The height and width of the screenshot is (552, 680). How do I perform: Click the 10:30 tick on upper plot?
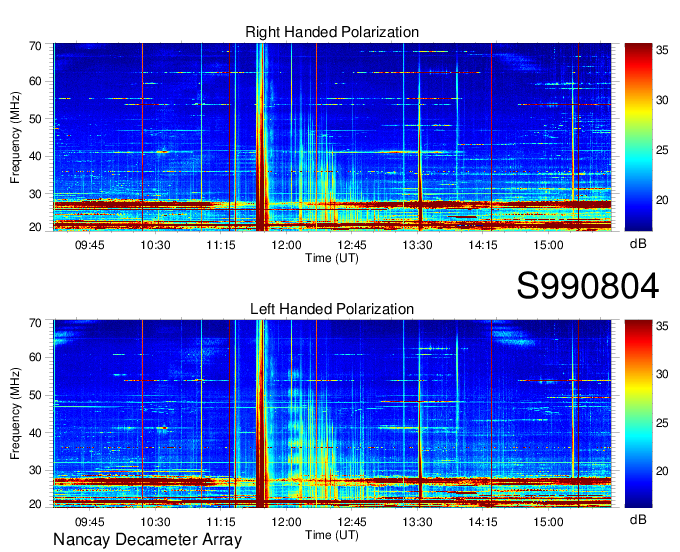155,245
